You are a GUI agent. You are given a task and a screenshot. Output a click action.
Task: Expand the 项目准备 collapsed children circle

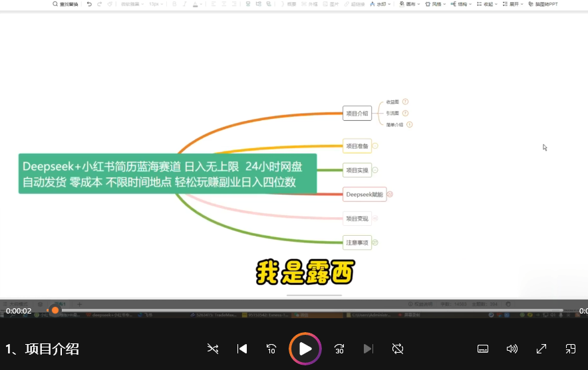[375, 146]
